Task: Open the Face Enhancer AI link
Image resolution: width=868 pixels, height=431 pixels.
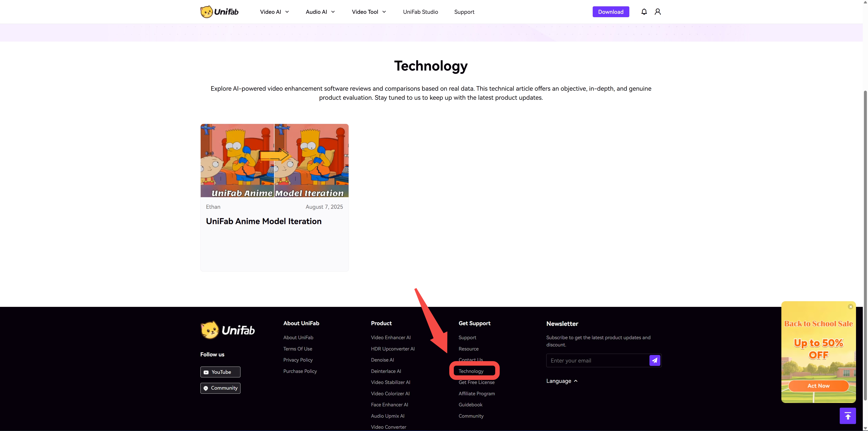Action: coord(389,405)
